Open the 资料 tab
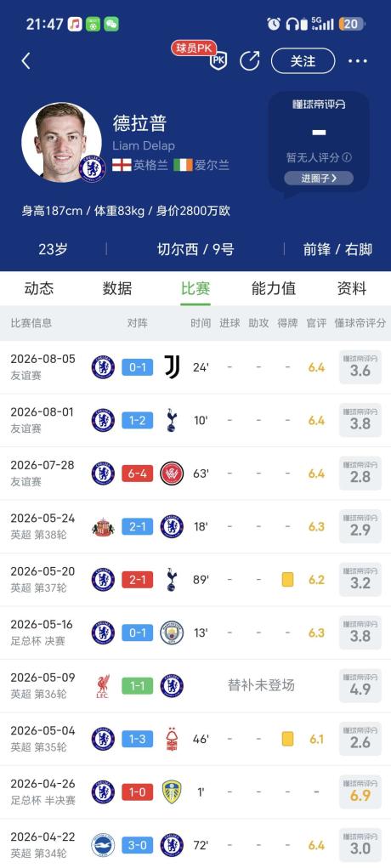Screen dimensions: 391x868 352,288
